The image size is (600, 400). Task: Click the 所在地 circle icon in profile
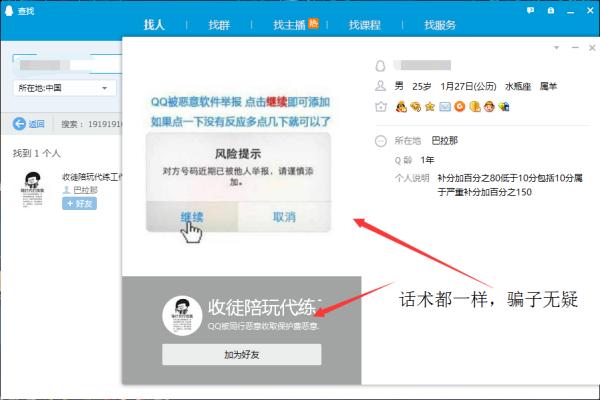(380, 141)
